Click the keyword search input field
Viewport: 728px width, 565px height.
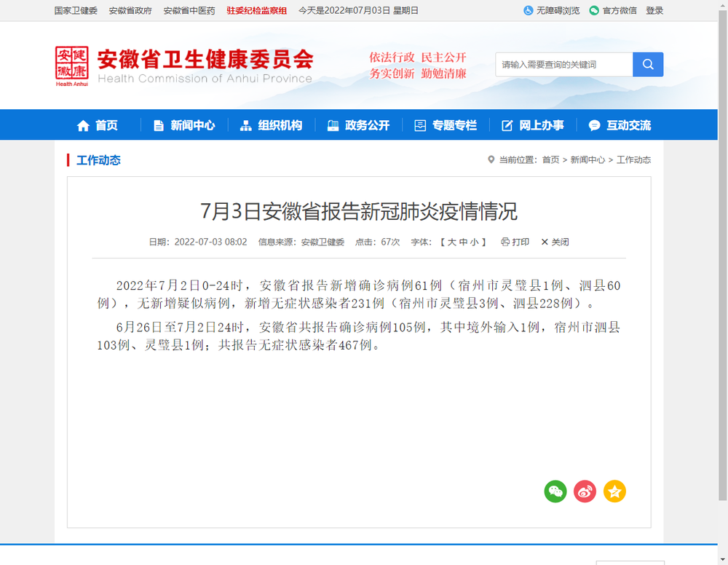pyautogui.click(x=564, y=65)
